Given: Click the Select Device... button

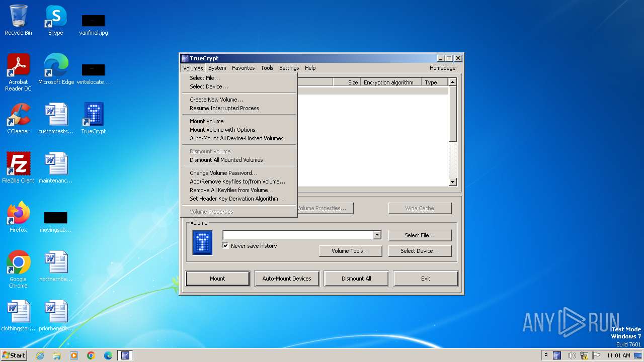Looking at the screenshot, I should [420, 251].
